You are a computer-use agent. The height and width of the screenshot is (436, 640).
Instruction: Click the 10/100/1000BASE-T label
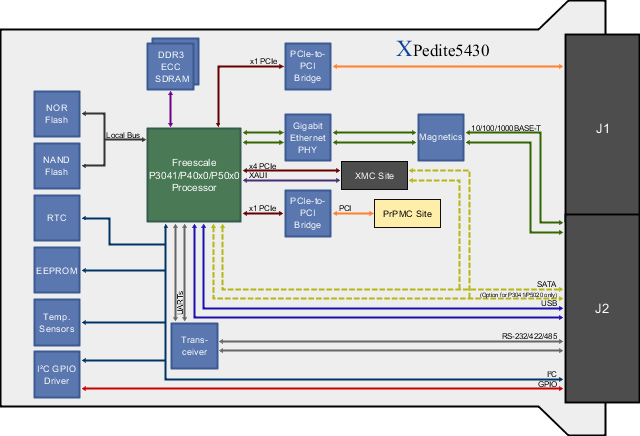click(506, 128)
